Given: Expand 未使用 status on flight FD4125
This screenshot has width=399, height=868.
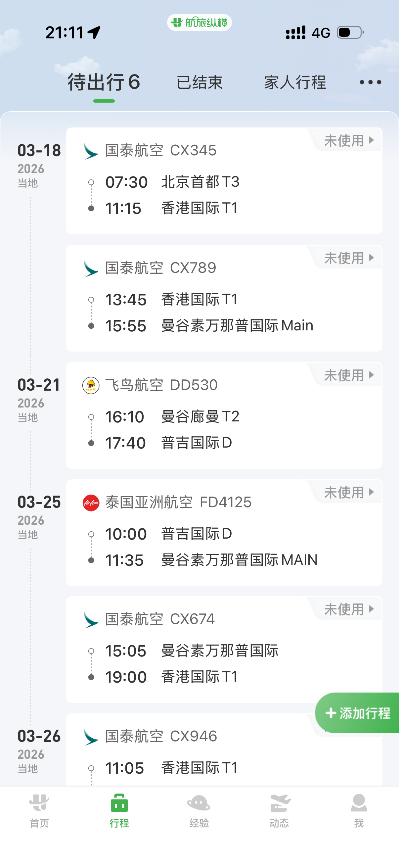Looking at the screenshot, I should tap(348, 493).
